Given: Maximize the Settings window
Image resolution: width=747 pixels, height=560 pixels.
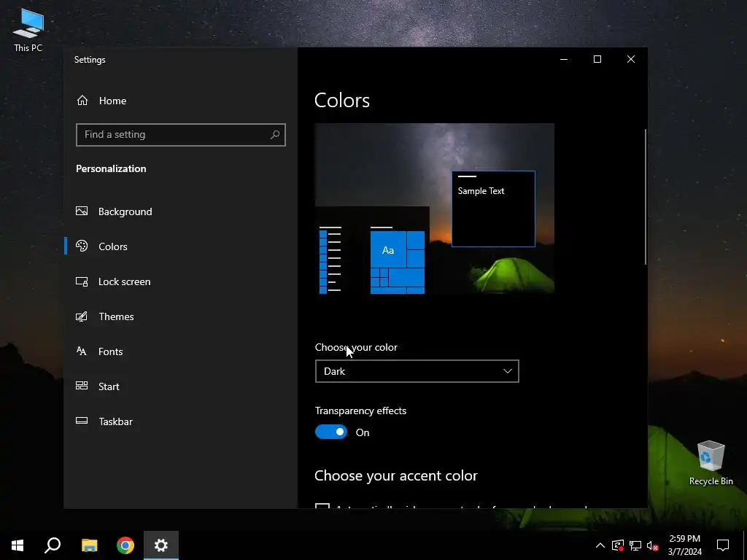Looking at the screenshot, I should coord(597,59).
